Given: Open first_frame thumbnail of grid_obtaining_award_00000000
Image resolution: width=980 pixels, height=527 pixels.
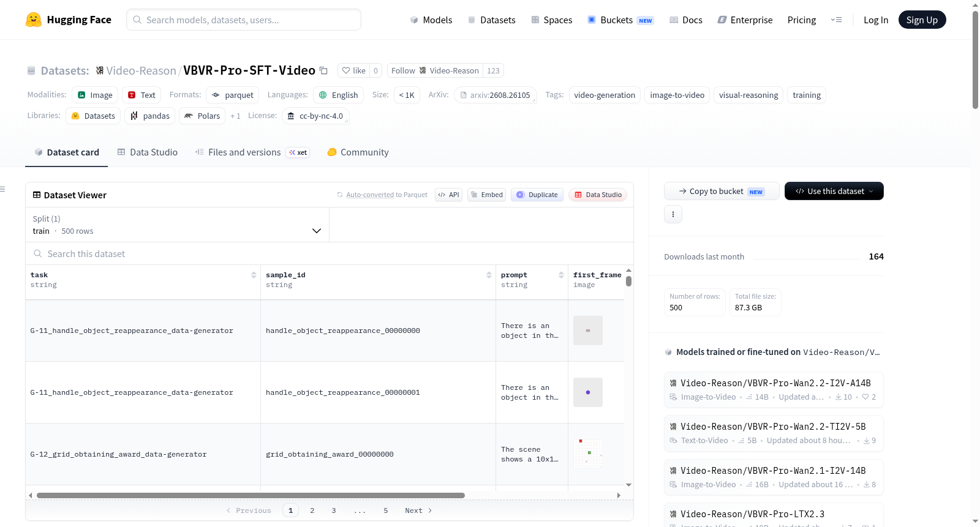Looking at the screenshot, I should coord(588,454).
